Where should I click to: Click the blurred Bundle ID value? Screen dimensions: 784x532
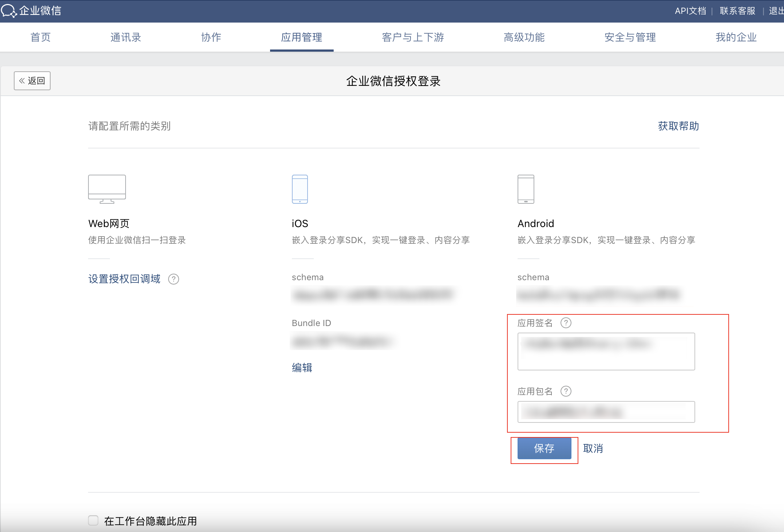[342, 341]
